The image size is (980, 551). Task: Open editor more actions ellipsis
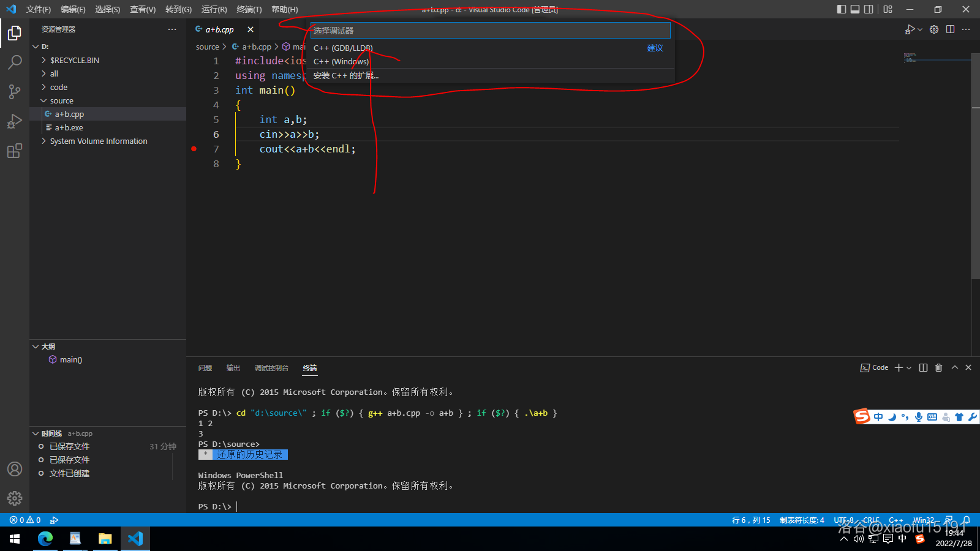click(x=966, y=29)
